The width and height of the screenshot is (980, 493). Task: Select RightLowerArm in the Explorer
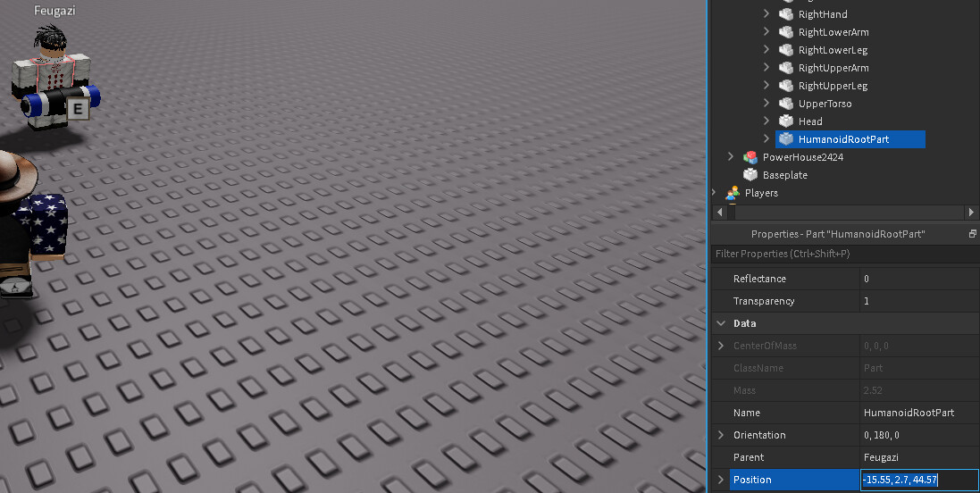pyautogui.click(x=833, y=32)
